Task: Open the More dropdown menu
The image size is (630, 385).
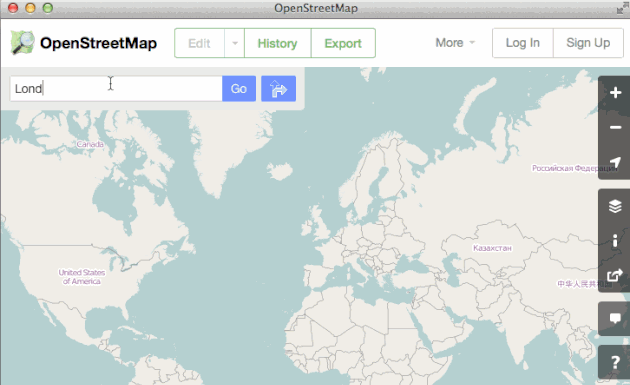Action: [x=455, y=43]
